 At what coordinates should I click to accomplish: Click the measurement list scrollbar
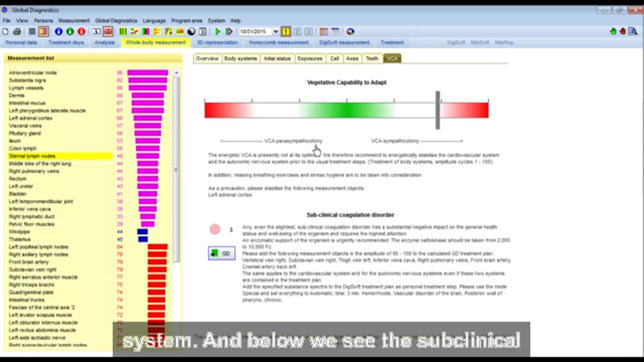(176, 168)
